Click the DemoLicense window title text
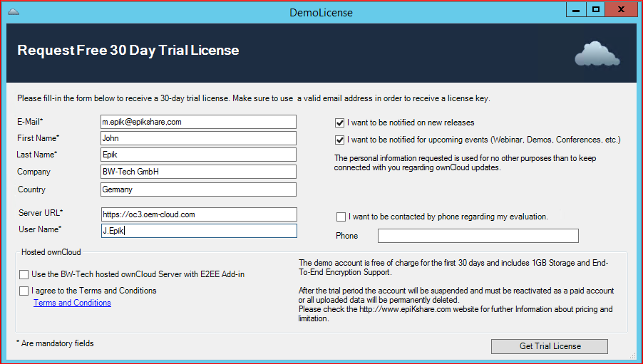Image resolution: width=643 pixels, height=364 pixels. click(321, 12)
